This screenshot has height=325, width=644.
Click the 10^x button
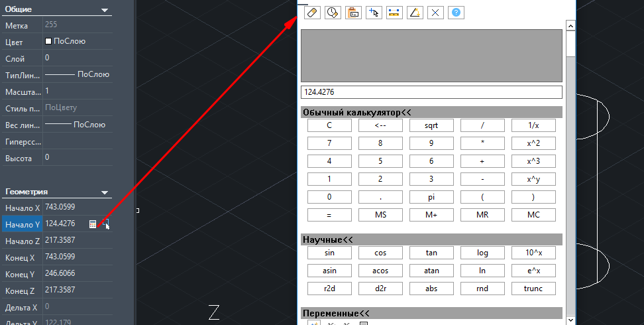533,253
